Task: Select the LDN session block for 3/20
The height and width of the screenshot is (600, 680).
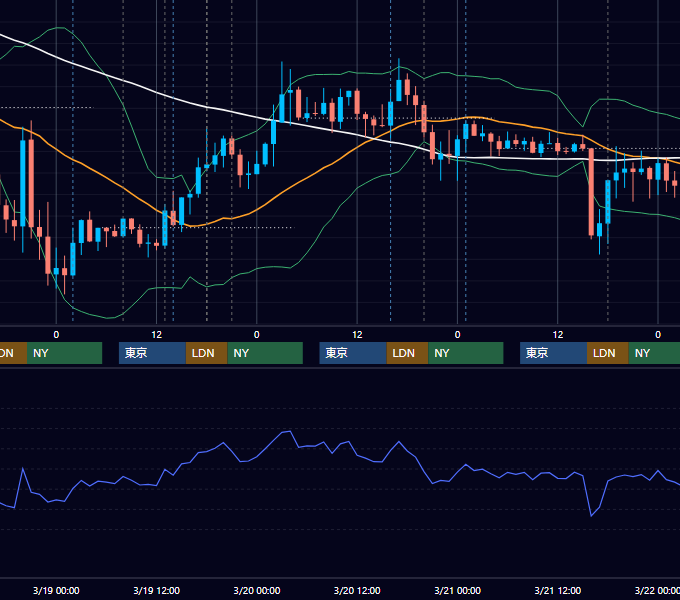Action: click(x=407, y=353)
